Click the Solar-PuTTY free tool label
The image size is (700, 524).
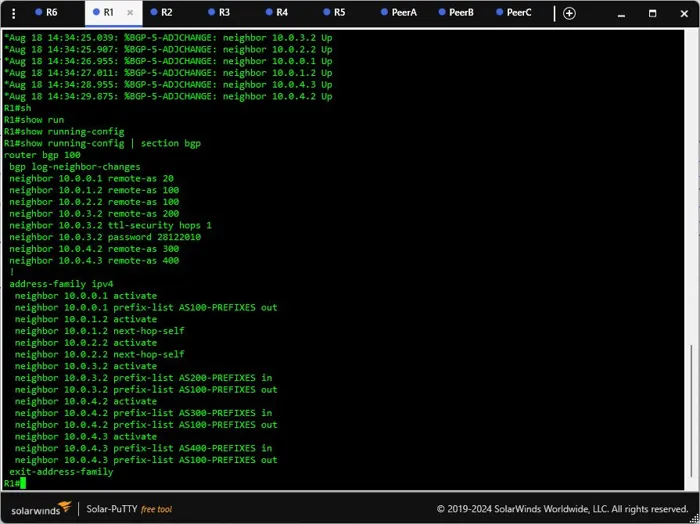[129, 509]
